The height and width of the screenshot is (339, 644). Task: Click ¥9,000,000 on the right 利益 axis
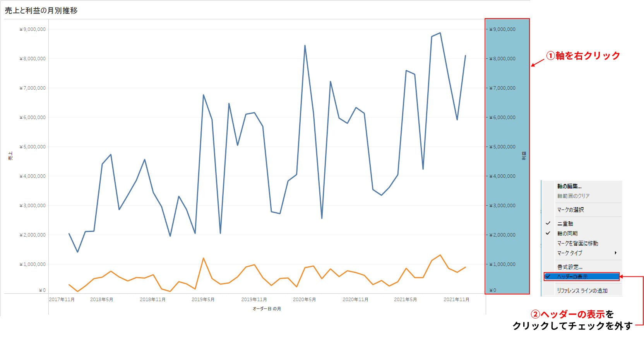pyautogui.click(x=502, y=29)
